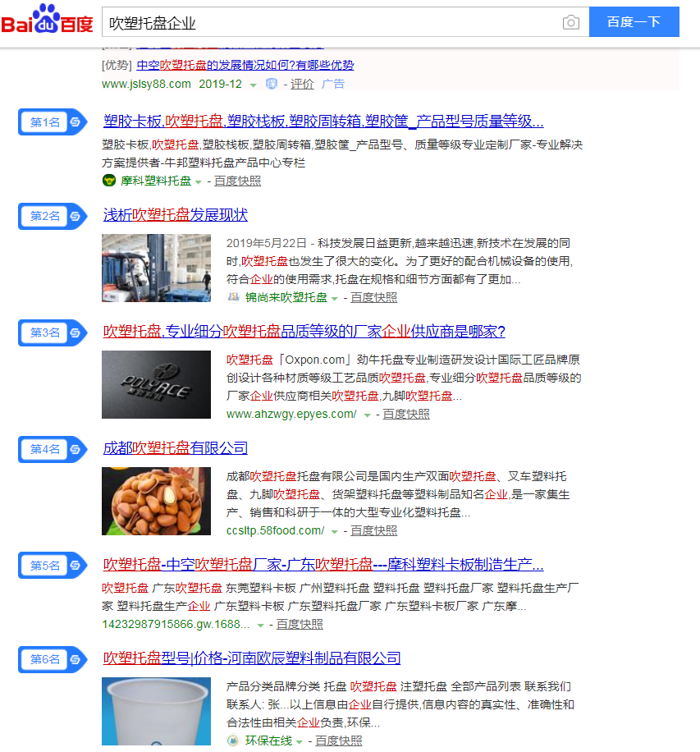Open result 成都吹塑托盘有限公司
The width and height of the screenshot is (700, 752).
[176, 448]
